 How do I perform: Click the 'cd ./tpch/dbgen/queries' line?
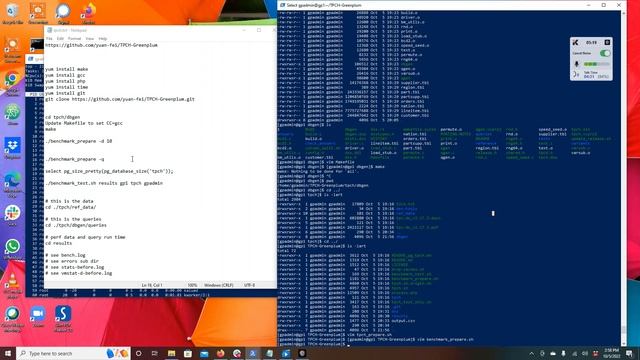(x=76, y=225)
